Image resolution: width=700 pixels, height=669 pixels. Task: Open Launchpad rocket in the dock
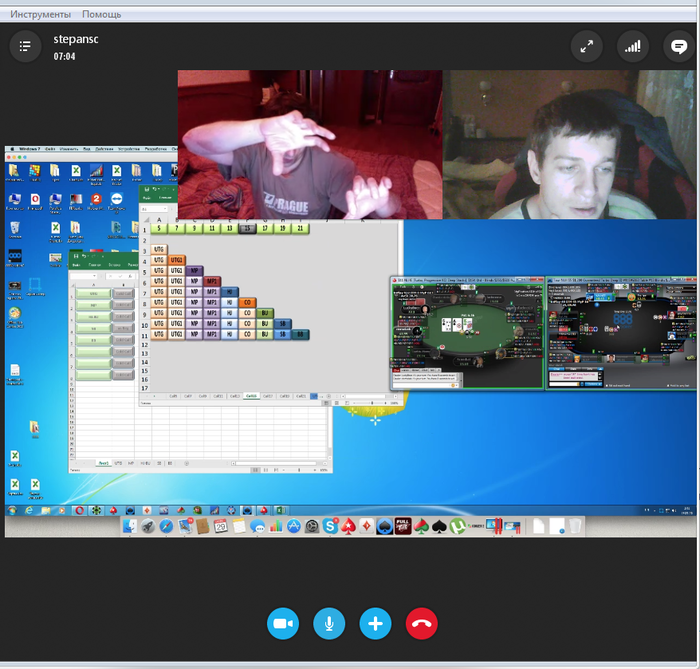coord(148,527)
